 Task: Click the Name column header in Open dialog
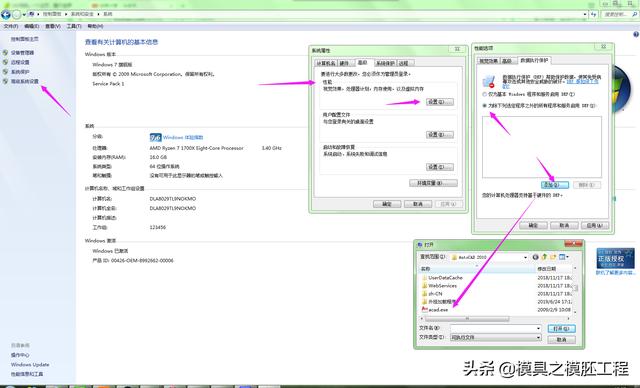[477, 269]
